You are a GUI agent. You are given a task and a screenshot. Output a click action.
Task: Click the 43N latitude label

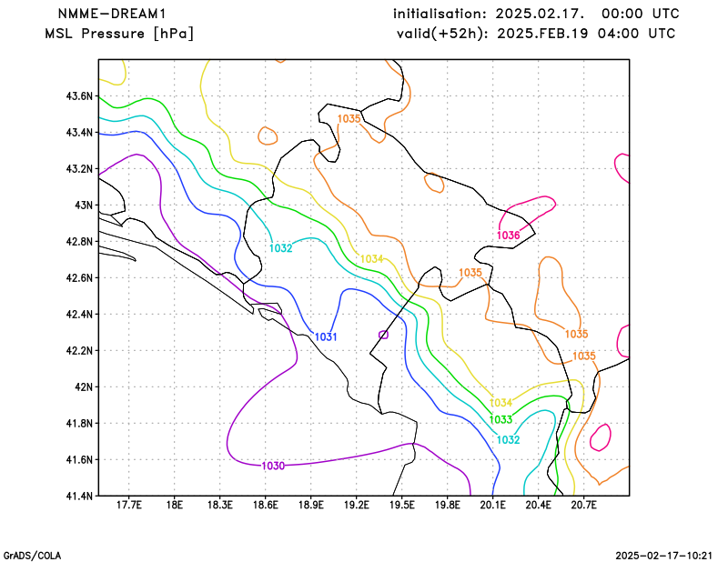(x=84, y=206)
